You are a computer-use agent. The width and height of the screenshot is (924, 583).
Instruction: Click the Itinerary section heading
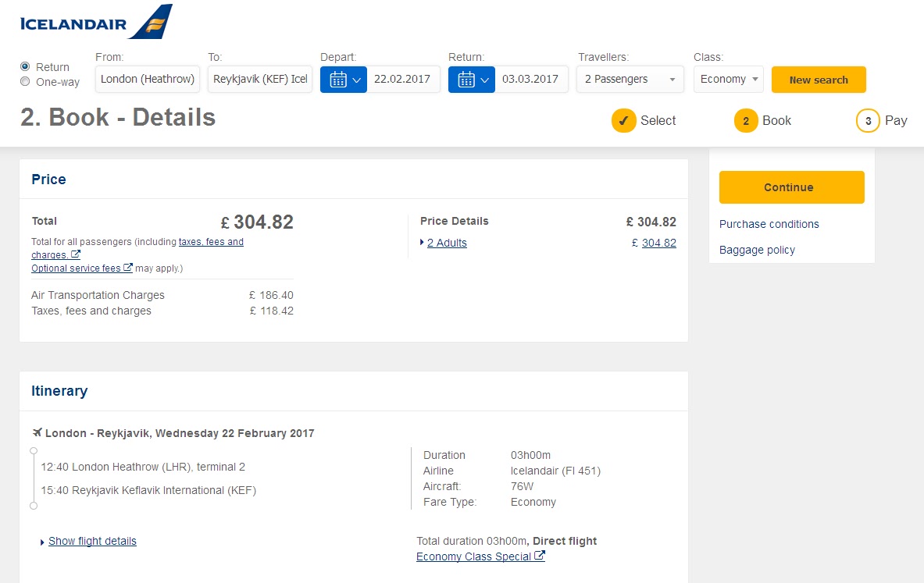pyautogui.click(x=59, y=391)
